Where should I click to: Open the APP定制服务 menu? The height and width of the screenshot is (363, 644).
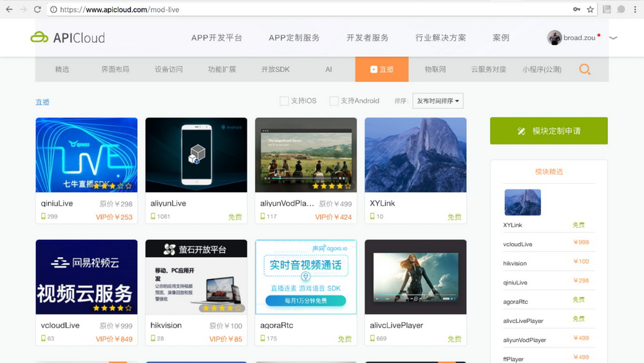[x=294, y=38]
